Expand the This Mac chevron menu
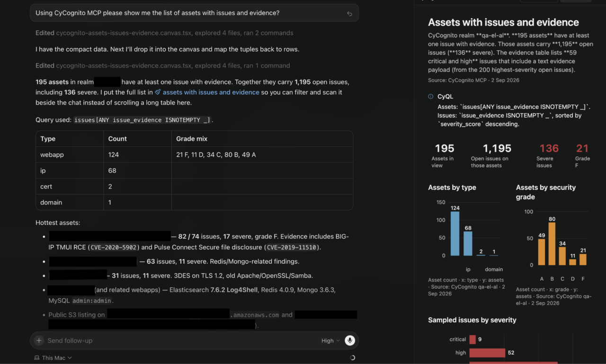Screen dimensions: 606x364 click(70, 358)
